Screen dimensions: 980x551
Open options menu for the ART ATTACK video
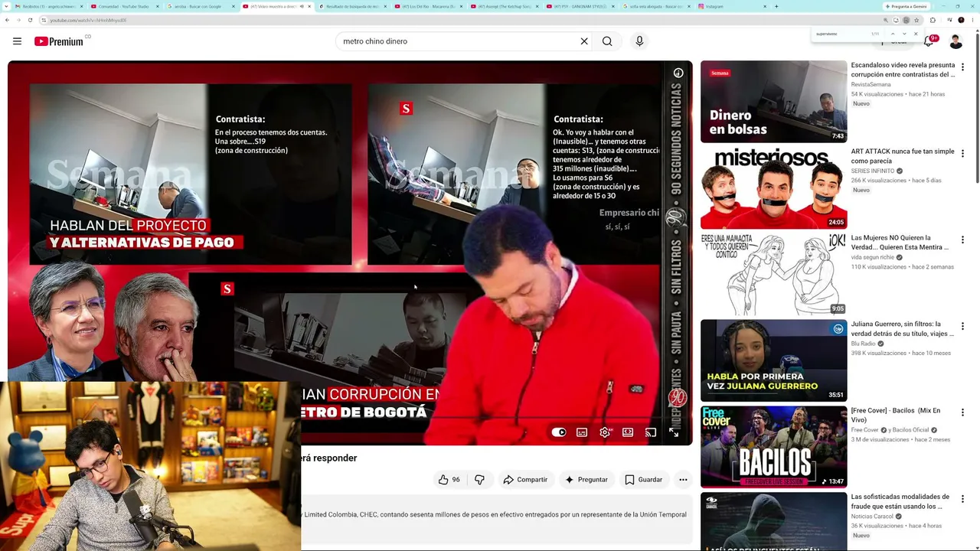tap(962, 154)
